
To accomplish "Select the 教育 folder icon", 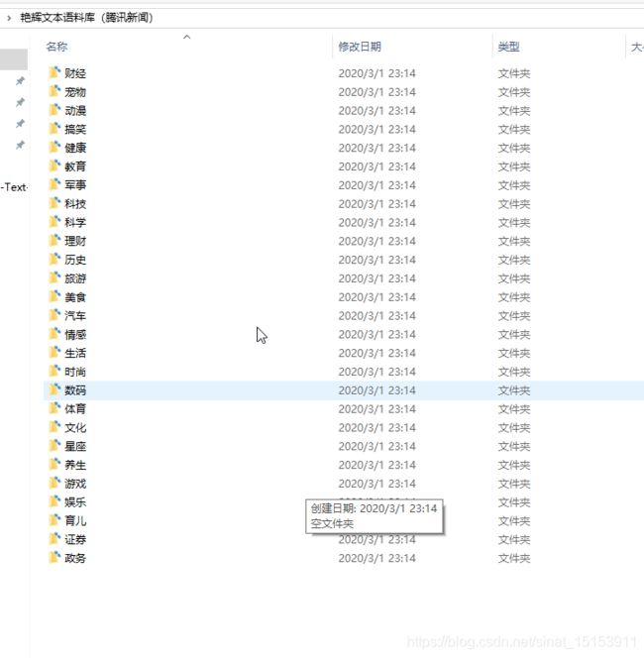I will tap(54, 166).
